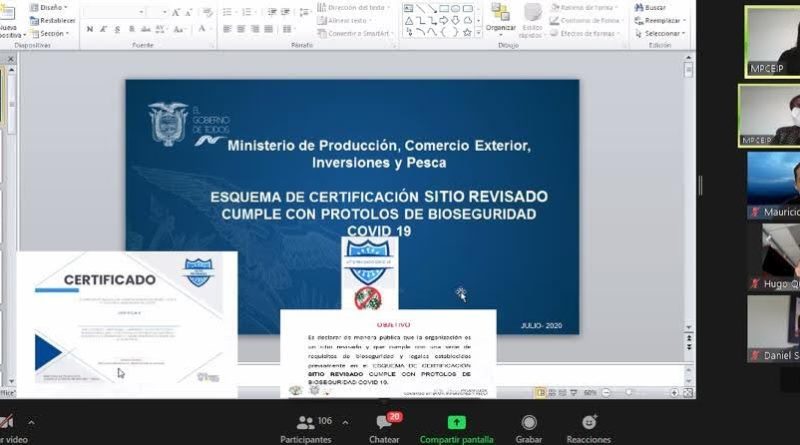Increase the list indent level
This screenshot has height=445, width=800.
286,12
